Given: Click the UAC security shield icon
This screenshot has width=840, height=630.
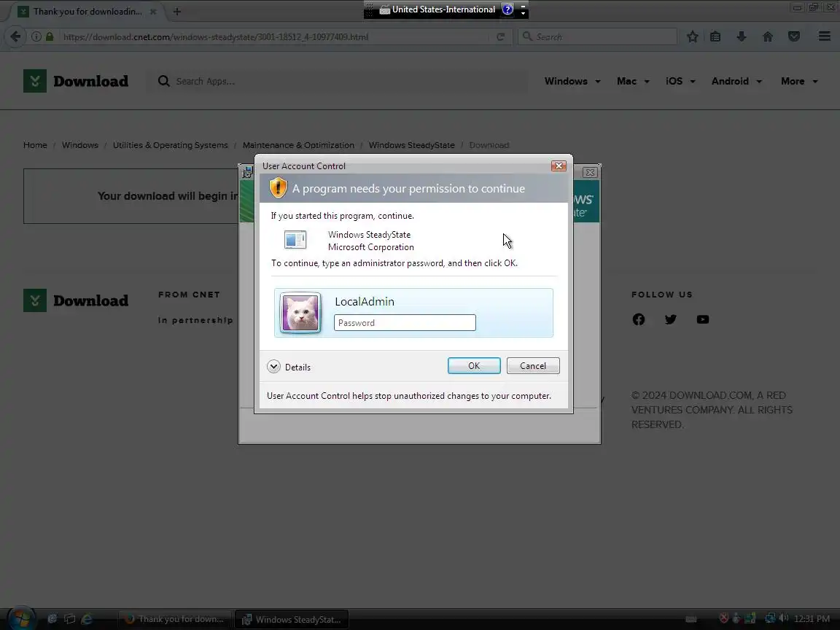Looking at the screenshot, I should click(x=278, y=188).
